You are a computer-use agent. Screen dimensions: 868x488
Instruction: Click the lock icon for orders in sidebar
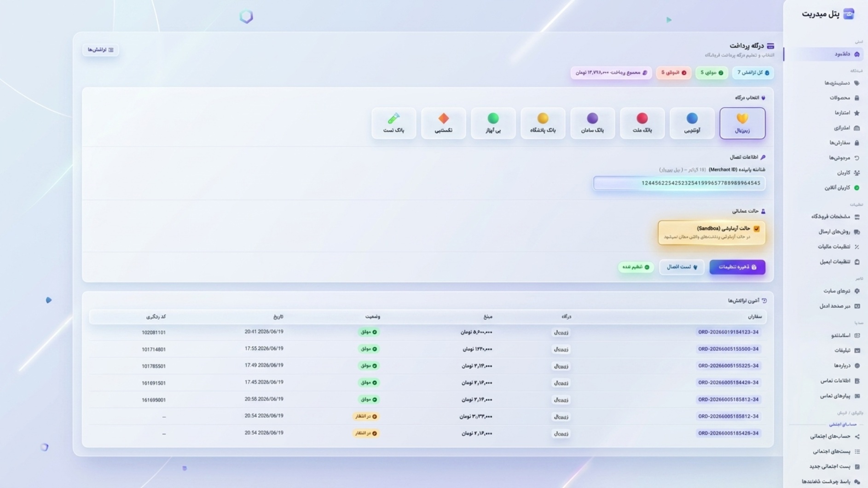tap(856, 143)
